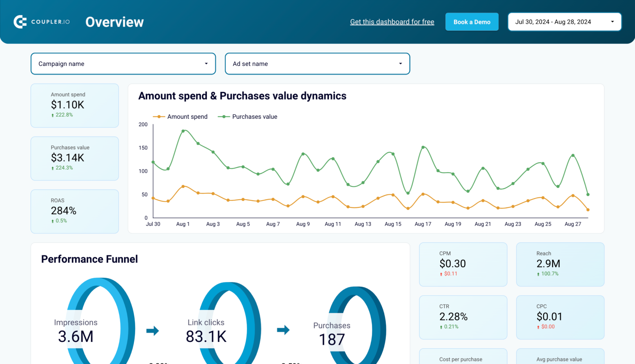The image size is (635, 364).
Task: Click the arrow between Impressions and Link clicks
Action: click(x=153, y=331)
